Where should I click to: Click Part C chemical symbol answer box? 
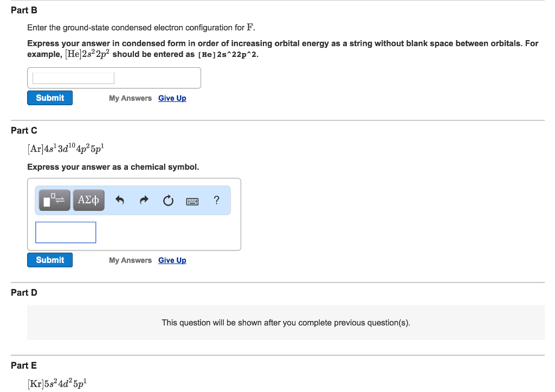point(66,232)
